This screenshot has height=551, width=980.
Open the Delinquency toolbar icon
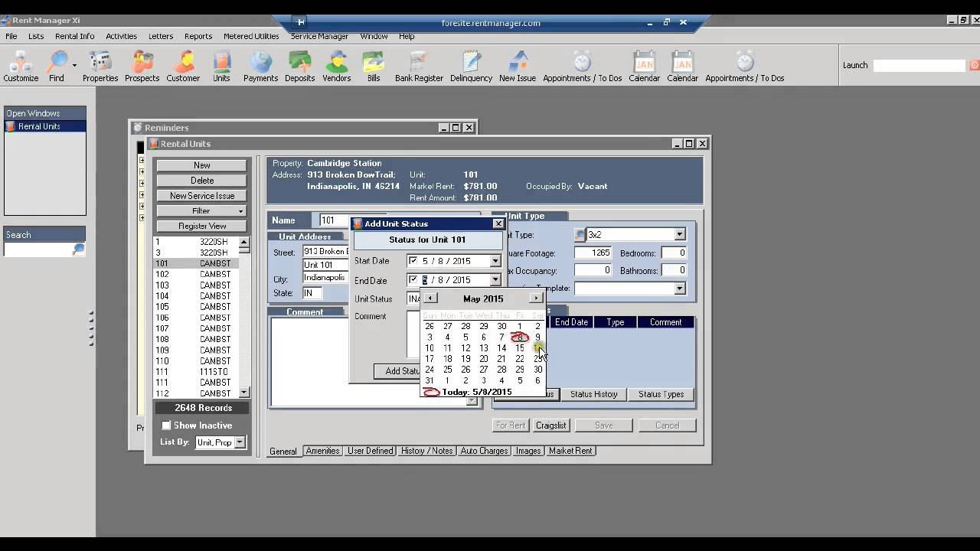pyautogui.click(x=471, y=67)
